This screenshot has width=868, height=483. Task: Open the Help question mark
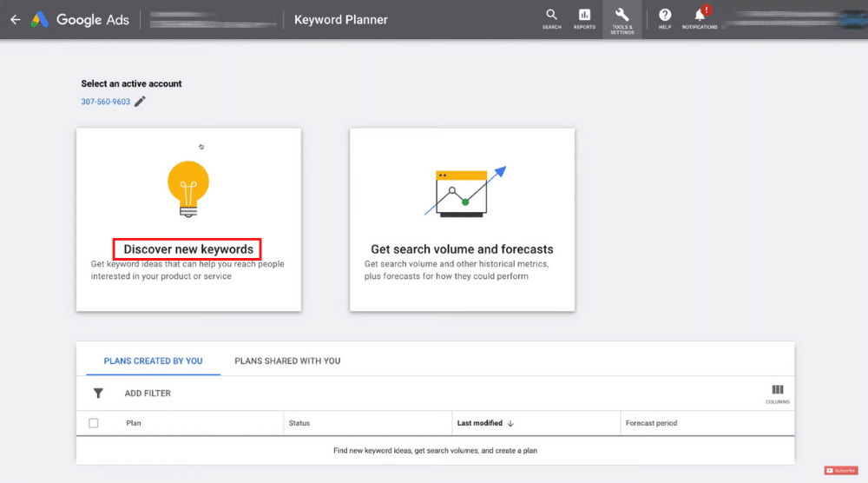click(665, 19)
